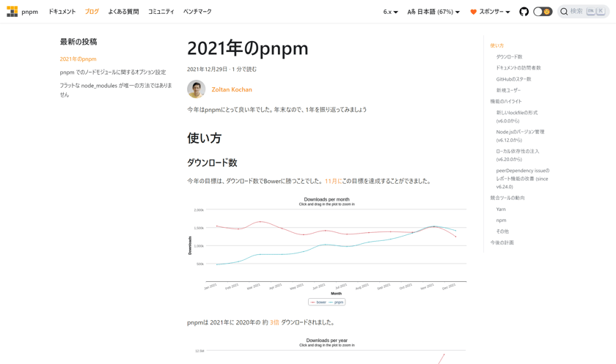The width and height of the screenshot is (616, 364).
Task: Toggle pnpm series in chart legend
Action: click(336, 302)
